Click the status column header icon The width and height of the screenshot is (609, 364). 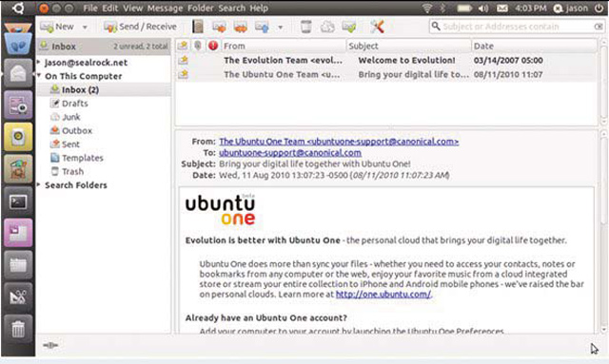(183, 46)
